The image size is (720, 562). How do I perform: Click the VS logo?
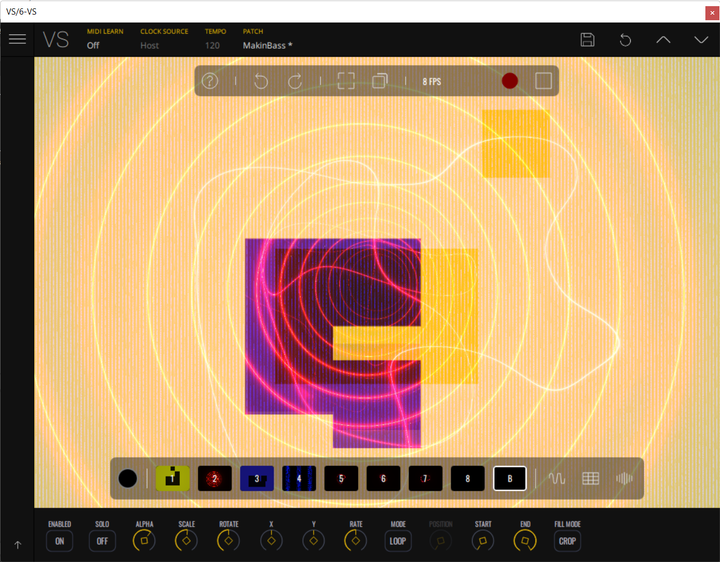pos(56,39)
